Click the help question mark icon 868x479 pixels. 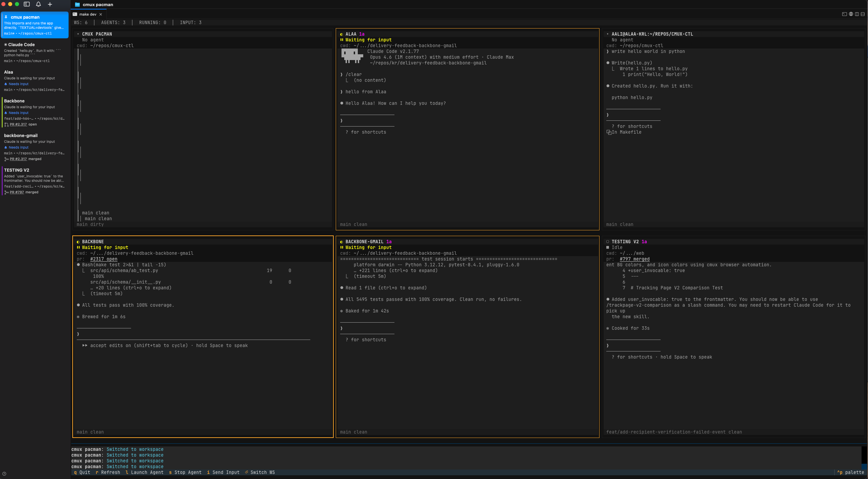click(x=4, y=474)
